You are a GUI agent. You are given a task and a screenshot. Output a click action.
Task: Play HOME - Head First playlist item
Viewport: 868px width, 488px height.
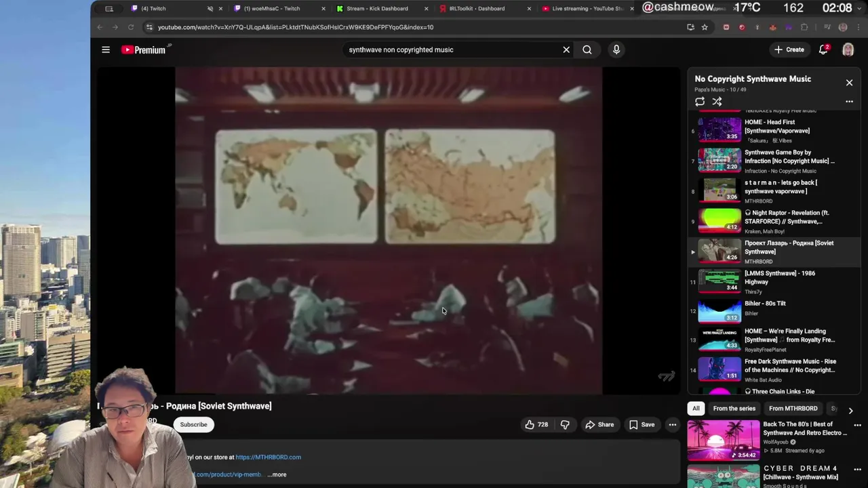[x=773, y=130]
